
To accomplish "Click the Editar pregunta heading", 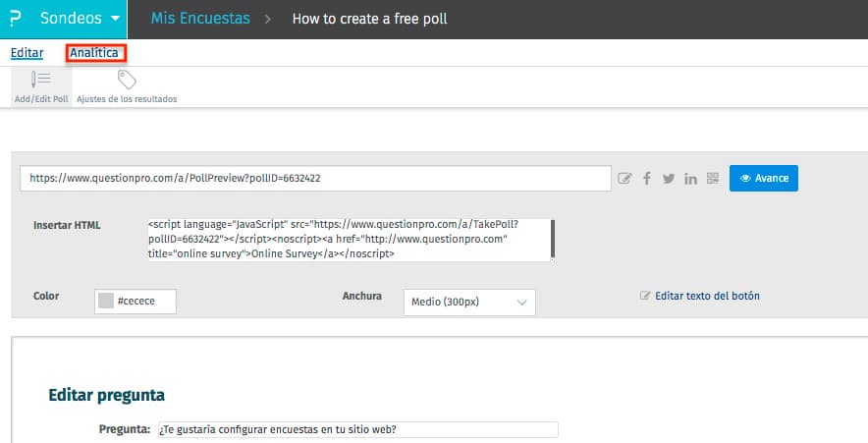I will click(106, 395).
